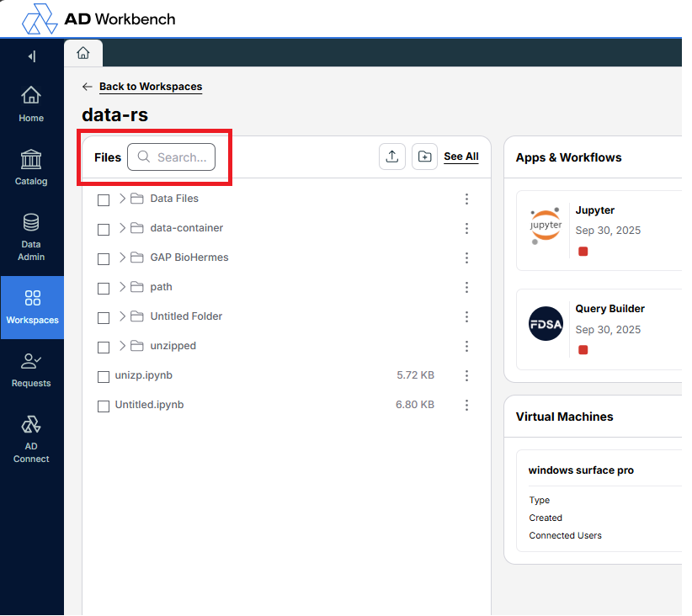Screen dimensions: 692x616
Task: Click Back to Workspaces link
Action: tap(150, 87)
